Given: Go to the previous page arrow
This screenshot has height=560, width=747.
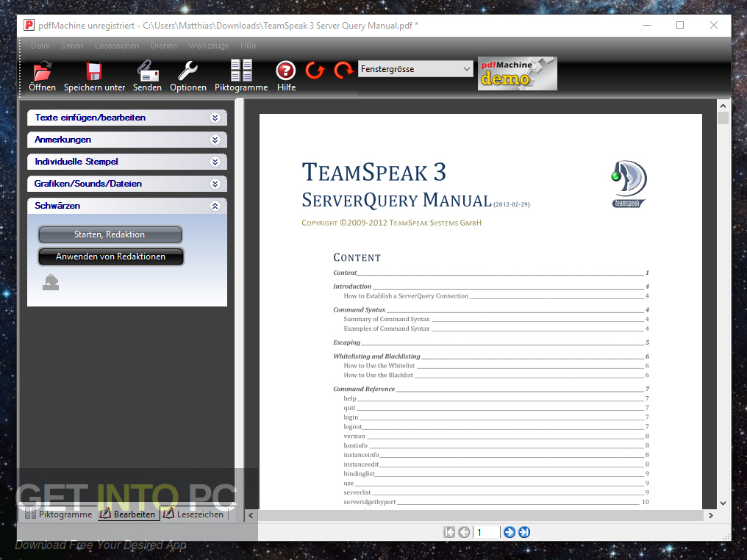Looking at the screenshot, I should (464, 532).
